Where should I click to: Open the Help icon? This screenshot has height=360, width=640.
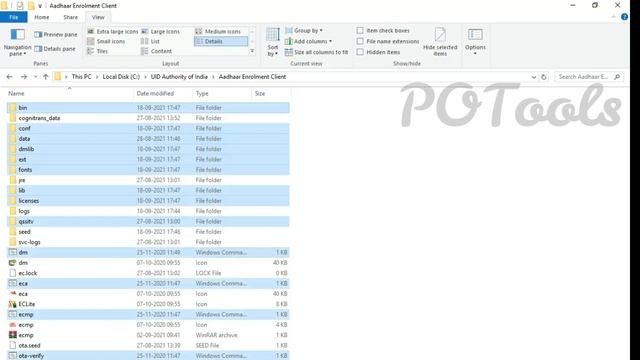624,17
